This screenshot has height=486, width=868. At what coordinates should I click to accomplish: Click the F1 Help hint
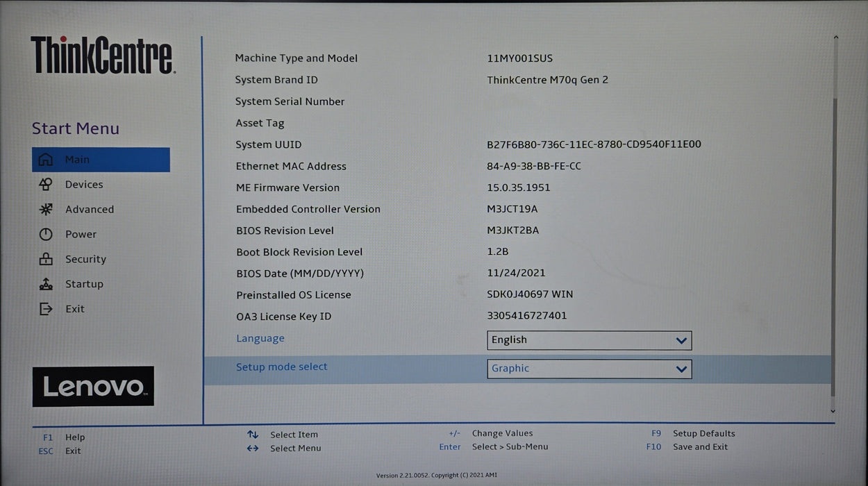64,437
